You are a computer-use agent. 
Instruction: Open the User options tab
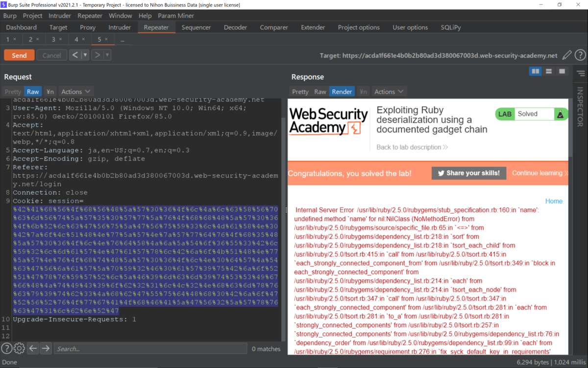[x=410, y=27]
